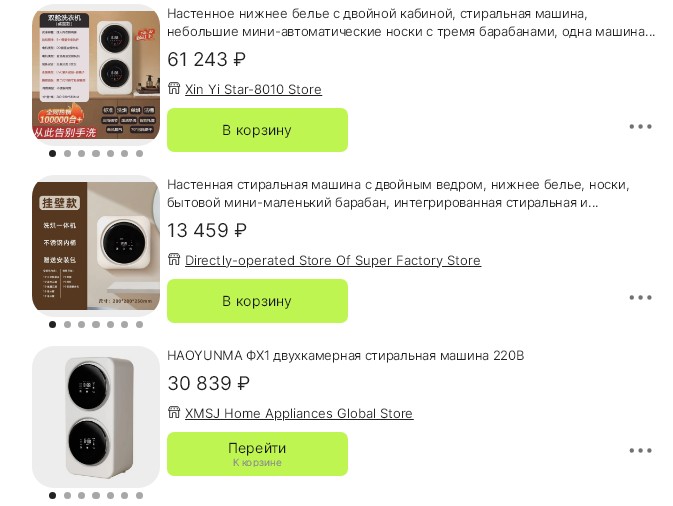This screenshot has height=506, width=673.
Task: Open HAOYUNMA ФХ1 двухкамерная стиральная машина title
Action: (x=346, y=356)
